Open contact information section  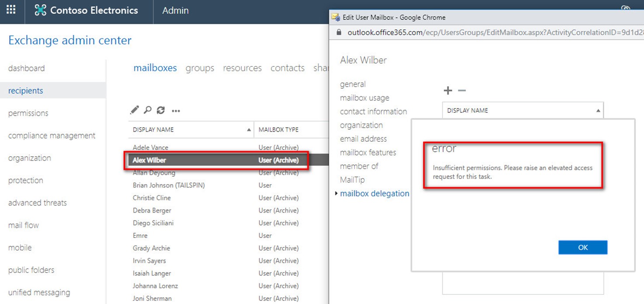pos(373,112)
